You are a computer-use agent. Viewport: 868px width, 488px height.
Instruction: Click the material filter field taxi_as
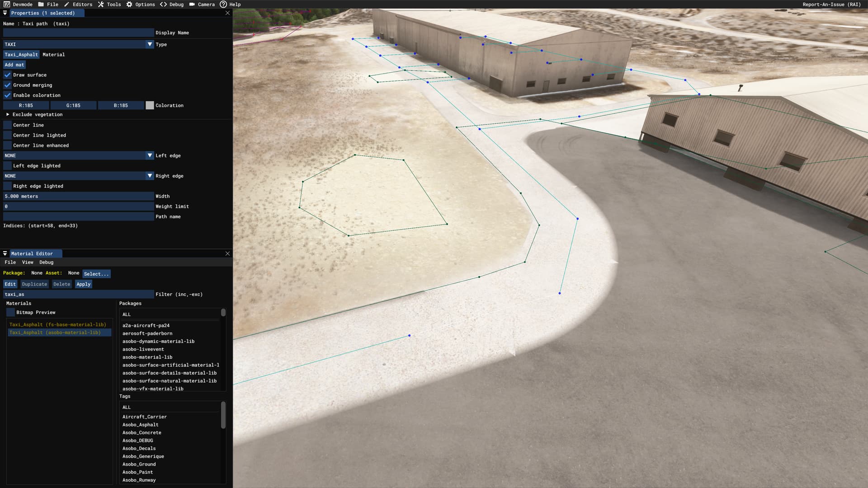point(79,294)
